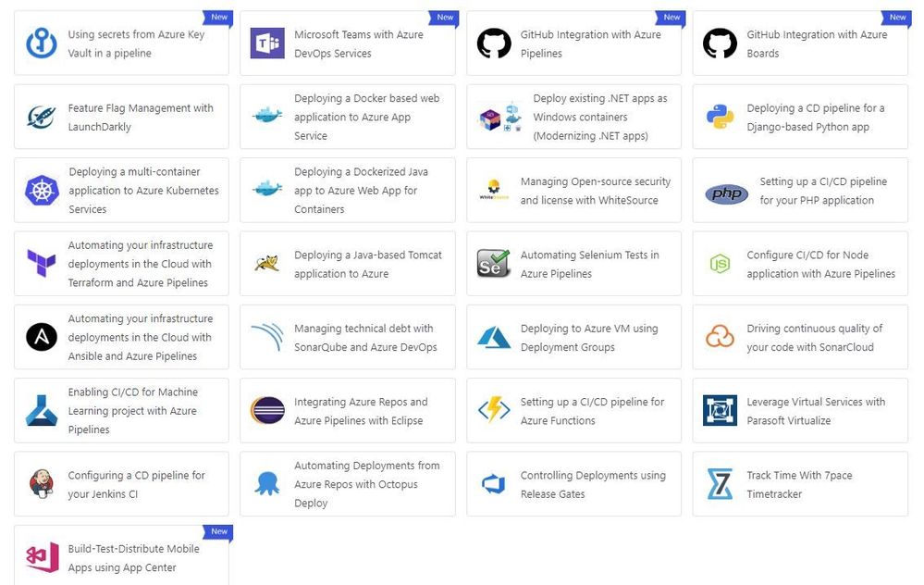Open Driving continuous quality with SonarCloud
Screen dimensions: 924x585
tap(800, 337)
